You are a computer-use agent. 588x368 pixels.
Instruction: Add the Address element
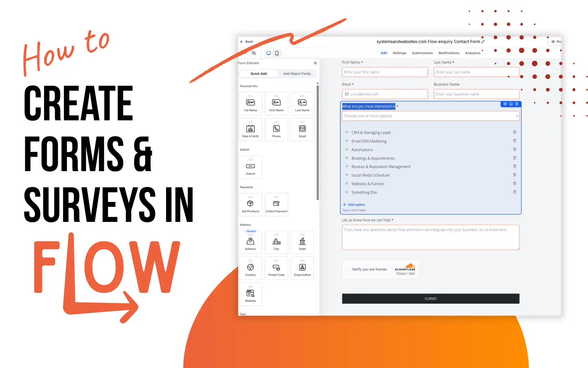click(250, 242)
